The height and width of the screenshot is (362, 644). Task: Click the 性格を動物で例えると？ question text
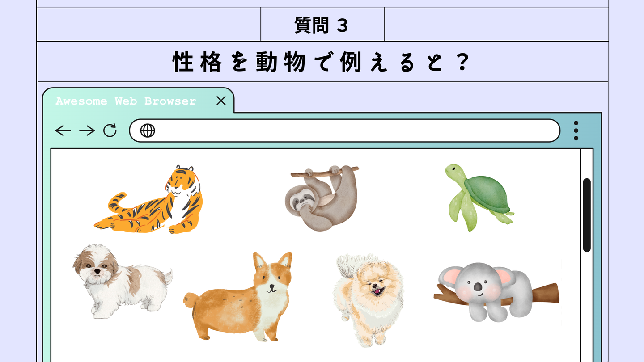coord(322,62)
